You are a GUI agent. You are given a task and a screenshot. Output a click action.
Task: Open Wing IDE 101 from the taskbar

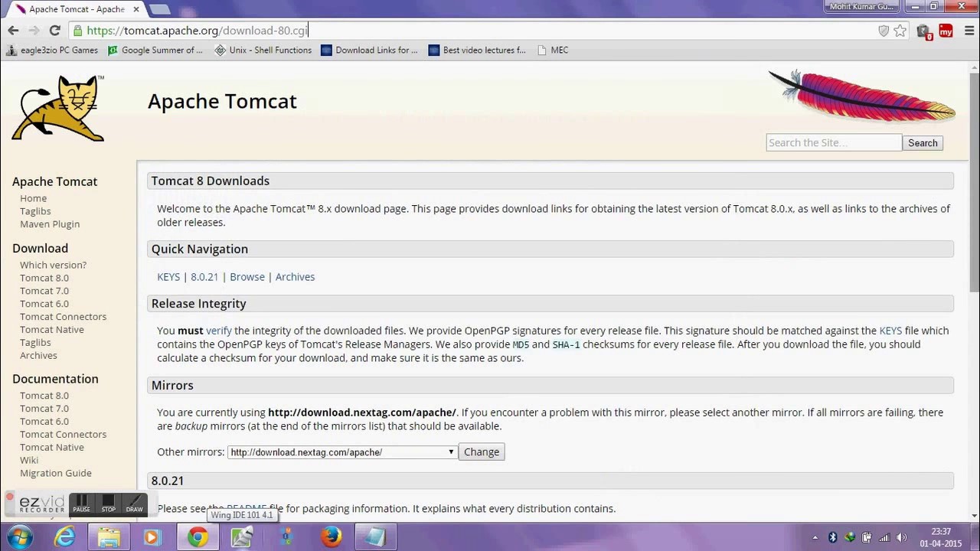coord(242,537)
